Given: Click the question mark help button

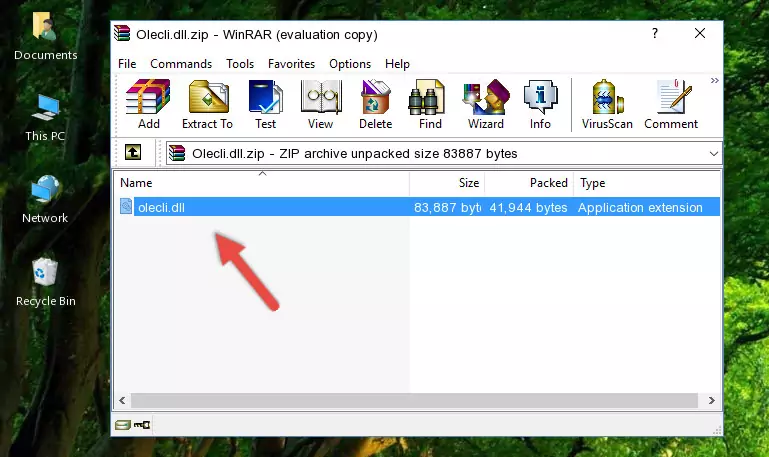Looking at the screenshot, I should 655,33.
